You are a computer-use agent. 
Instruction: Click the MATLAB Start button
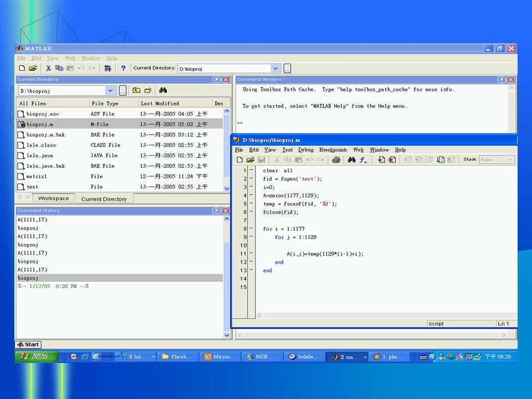[28, 344]
